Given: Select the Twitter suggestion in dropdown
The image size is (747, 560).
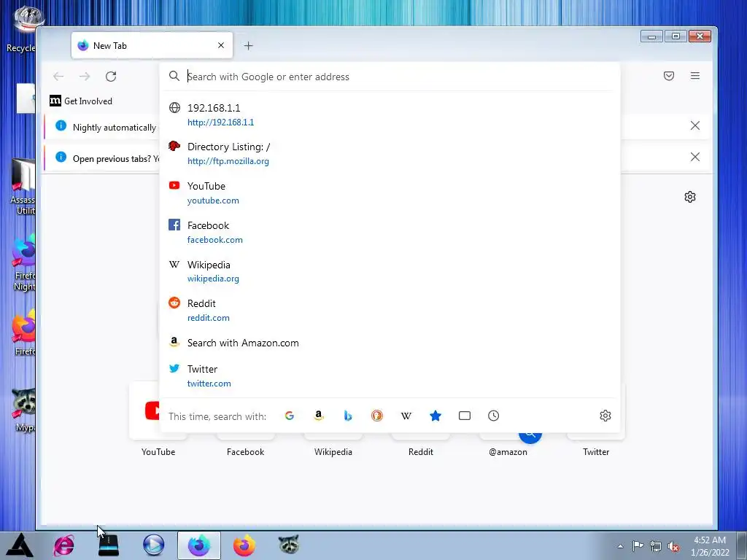Looking at the screenshot, I should point(390,376).
